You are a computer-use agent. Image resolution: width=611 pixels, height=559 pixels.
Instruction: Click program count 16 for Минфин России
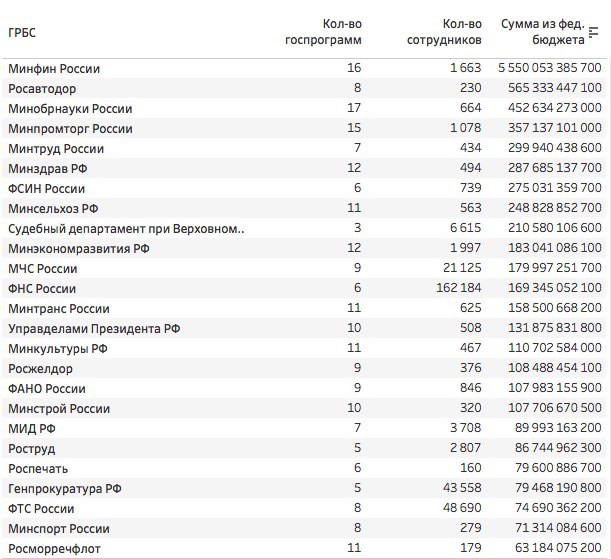pos(354,68)
